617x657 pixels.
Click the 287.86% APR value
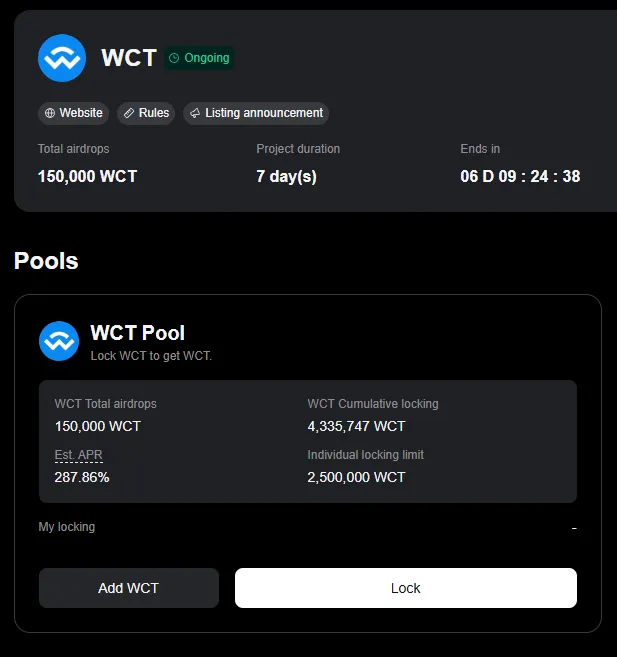[82, 477]
